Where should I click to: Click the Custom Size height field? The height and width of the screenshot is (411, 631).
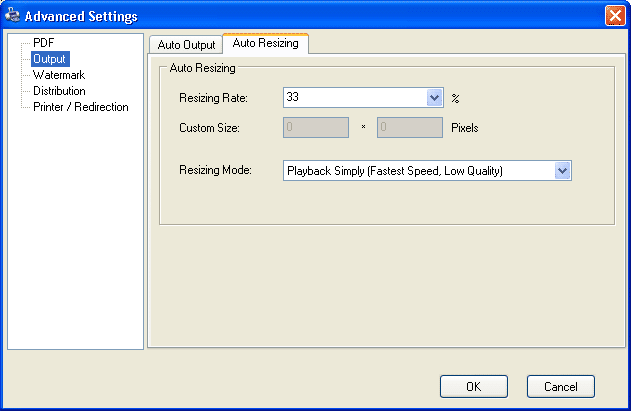tap(410, 128)
